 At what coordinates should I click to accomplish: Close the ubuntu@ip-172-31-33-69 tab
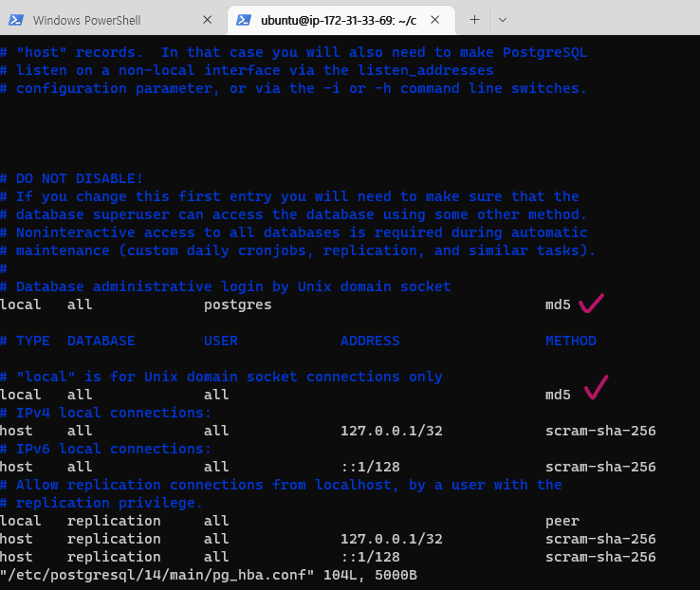click(437, 19)
